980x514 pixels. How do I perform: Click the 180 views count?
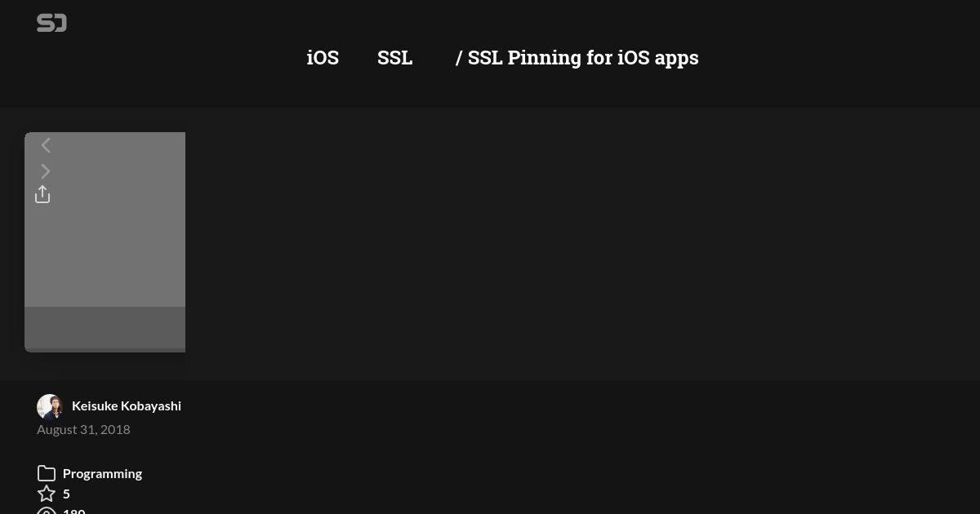(74, 511)
